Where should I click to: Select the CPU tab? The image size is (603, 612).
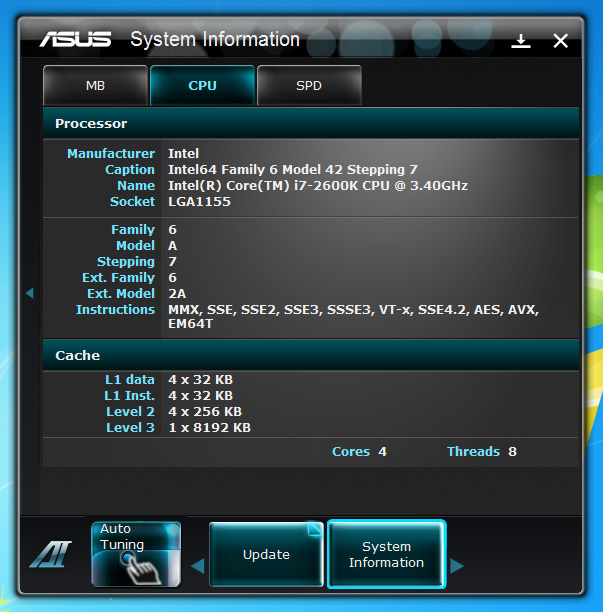tap(203, 85)
